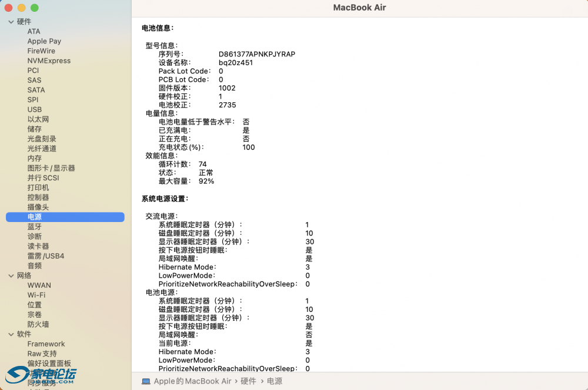The image size is (588, 390).
Task: Choose PCI from the hardware list
Action: point(33,70)
